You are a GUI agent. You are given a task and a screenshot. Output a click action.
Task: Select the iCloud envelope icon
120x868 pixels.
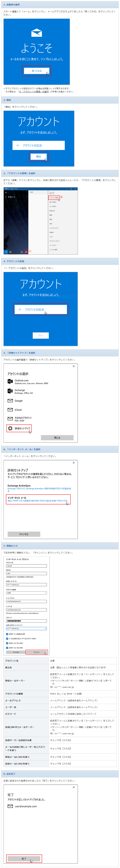tap(10, 410)
